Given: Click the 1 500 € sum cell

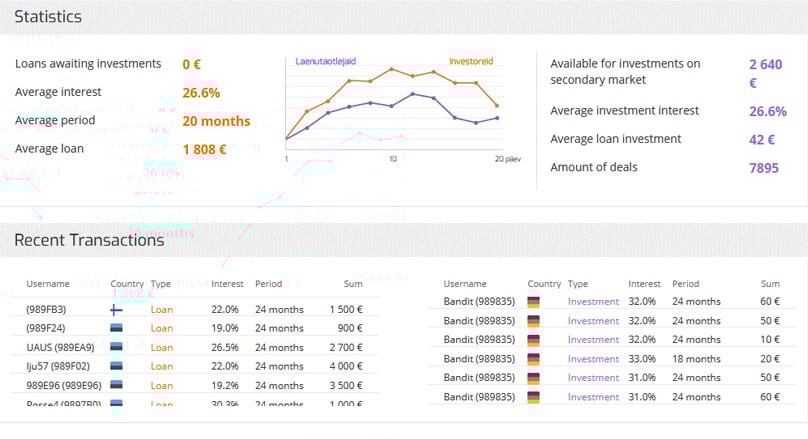Looking at the screenshot, I should tap(346, 310).
